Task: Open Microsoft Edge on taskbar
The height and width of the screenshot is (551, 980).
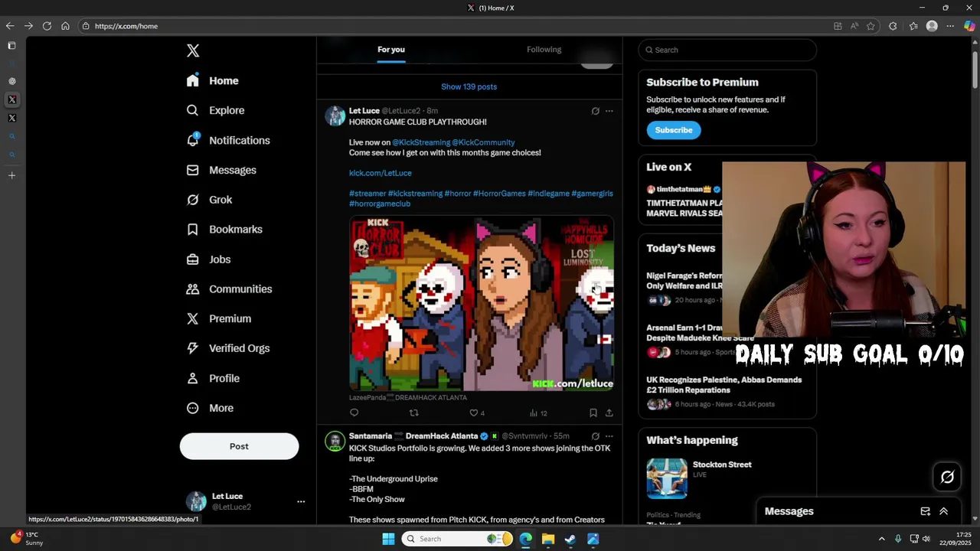Action: [525, 539]
